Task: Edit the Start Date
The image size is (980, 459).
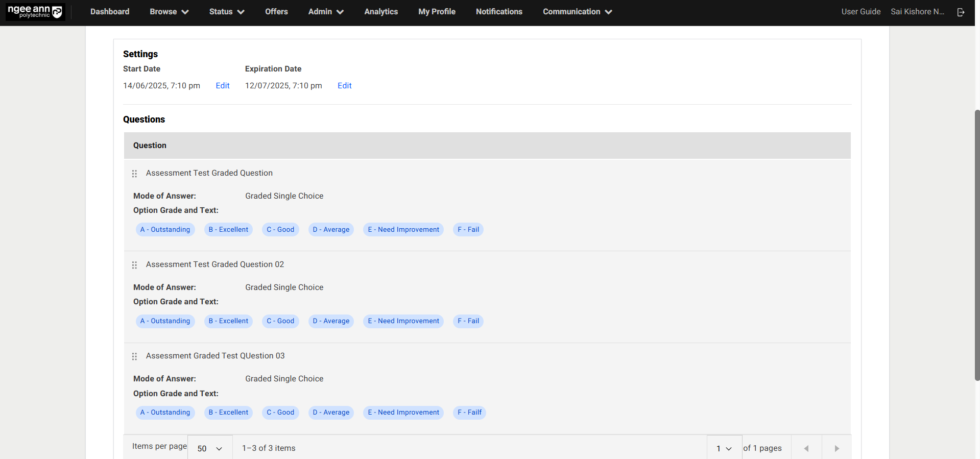Action: (223, 86)
